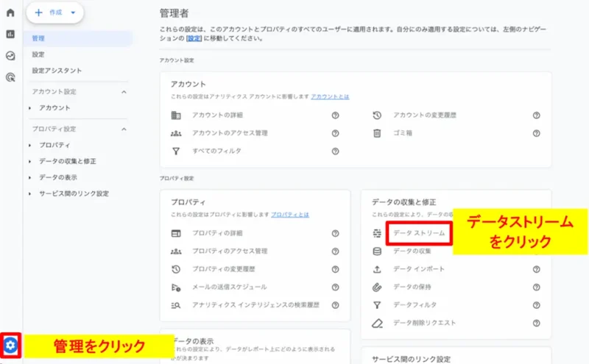The width and height of the screenshot is (589, 364).
Task: Click the データフィルタ funnel icon
Action: (x=377, y=305)
